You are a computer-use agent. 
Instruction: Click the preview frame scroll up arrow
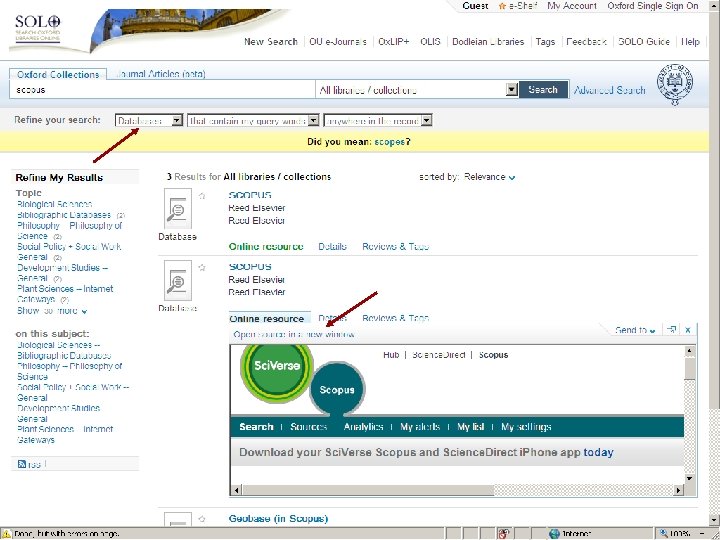pyautogui.click(x=689, y=351)
